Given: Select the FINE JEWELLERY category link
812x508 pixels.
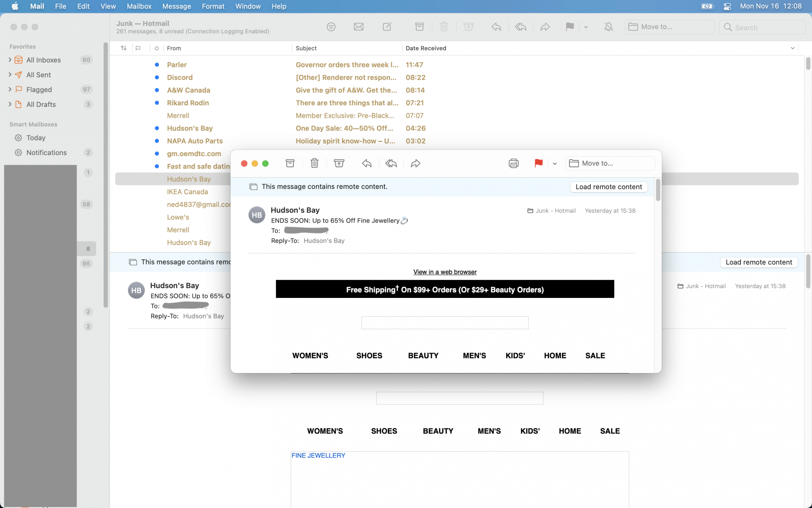Looking at the screenshot, I should click(x=317, y=455).
